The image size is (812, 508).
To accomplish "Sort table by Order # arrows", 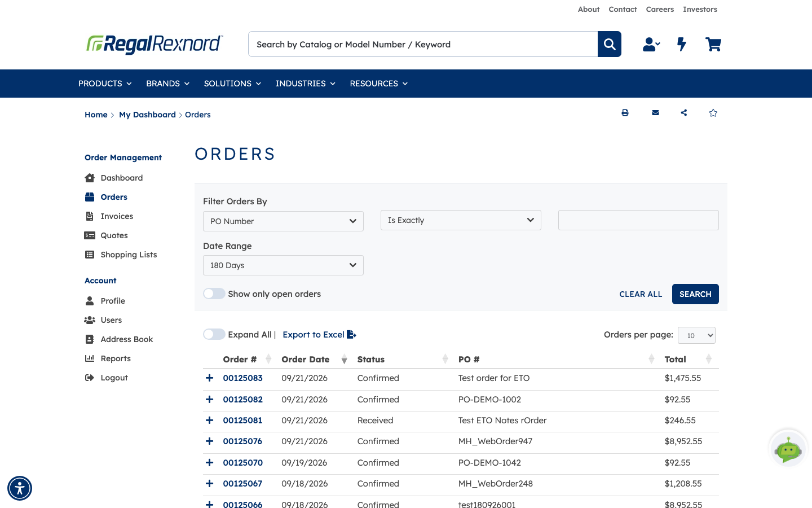I will pyautogui.click(x=268, y=359).
